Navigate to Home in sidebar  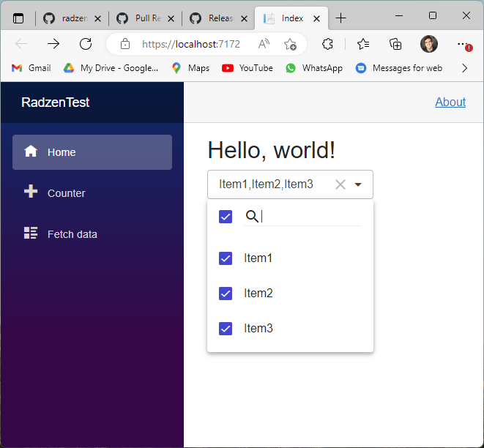click(x=92, y=152)
